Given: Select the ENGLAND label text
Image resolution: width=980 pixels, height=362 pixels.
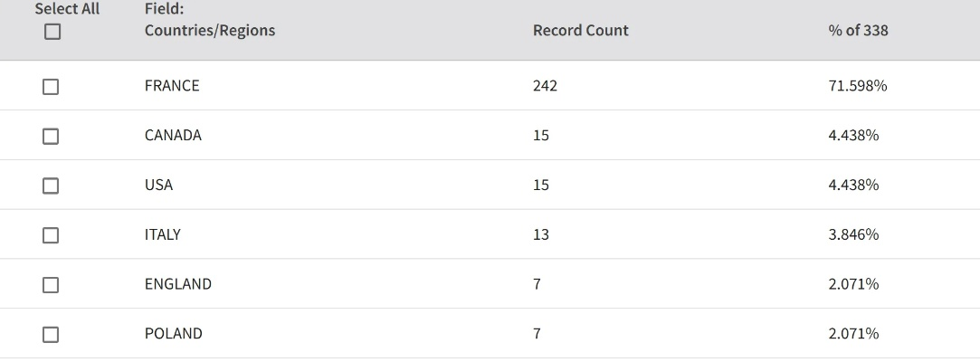Looking at the screenshot, I should (178, 284).
